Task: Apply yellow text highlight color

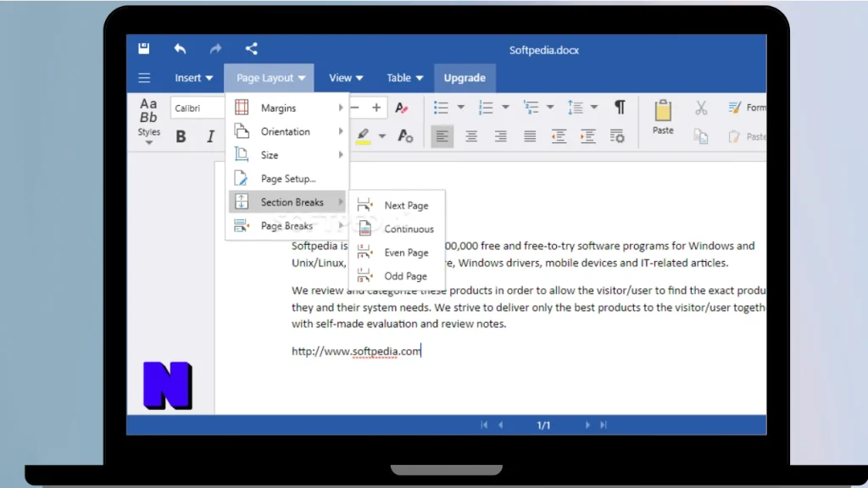Action: point(363,136)
